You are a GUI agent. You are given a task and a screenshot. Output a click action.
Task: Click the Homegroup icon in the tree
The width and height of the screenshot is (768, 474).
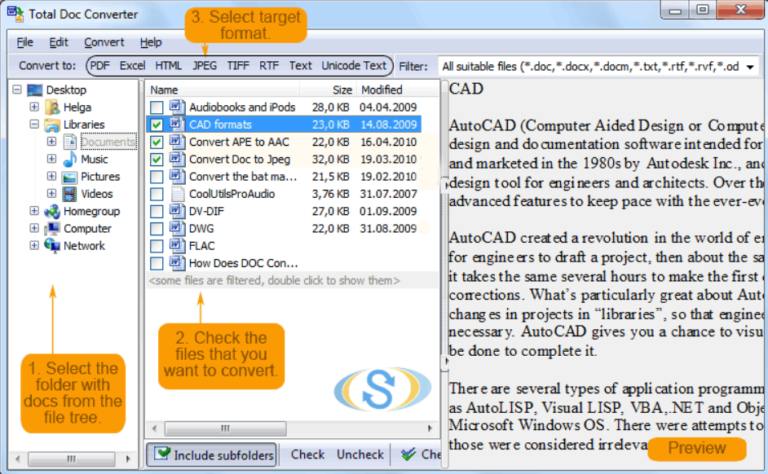click(52, 212)
